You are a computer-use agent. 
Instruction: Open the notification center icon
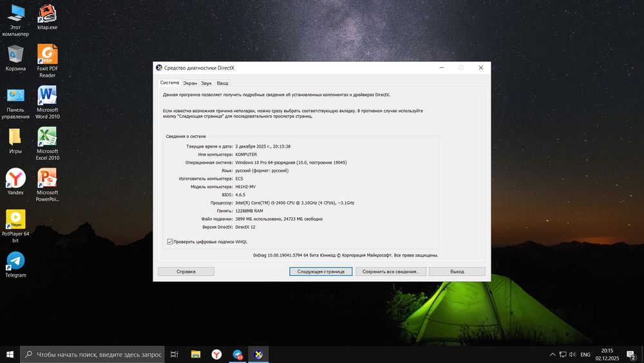[x=631, y=355]
